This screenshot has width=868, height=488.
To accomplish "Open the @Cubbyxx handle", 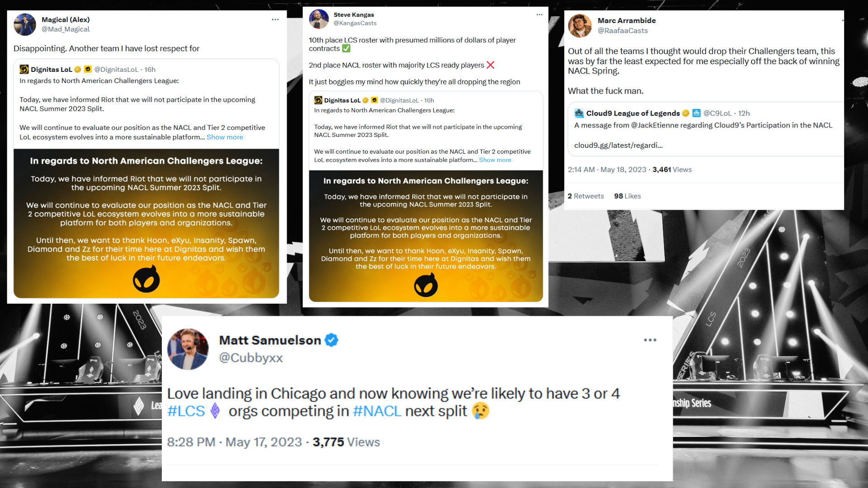I will pos(251,358).
